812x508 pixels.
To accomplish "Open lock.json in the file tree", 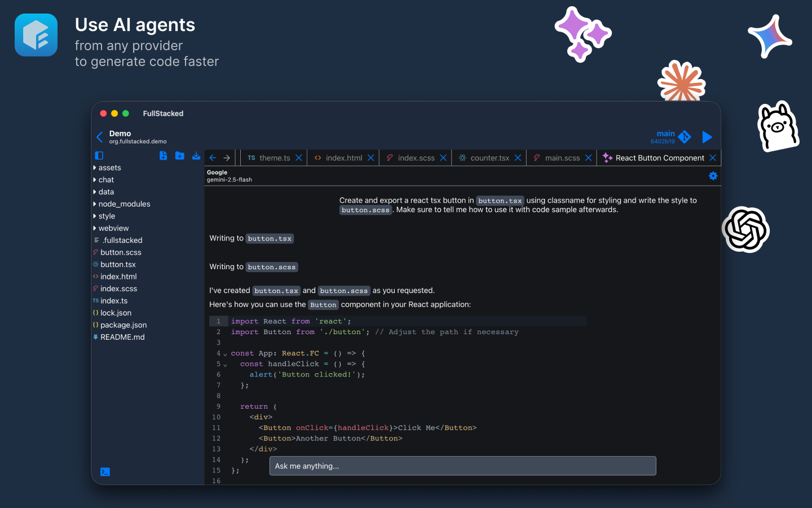I will (x=112, y=313).
